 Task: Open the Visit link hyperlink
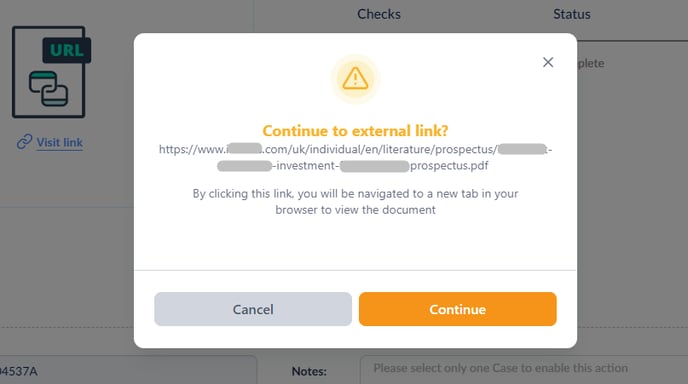(59, 143)
